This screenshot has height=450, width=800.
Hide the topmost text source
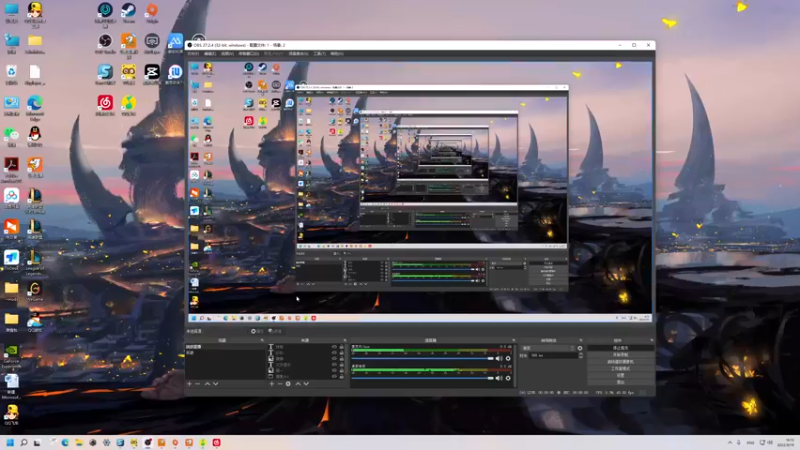click(x=334, y=347)
